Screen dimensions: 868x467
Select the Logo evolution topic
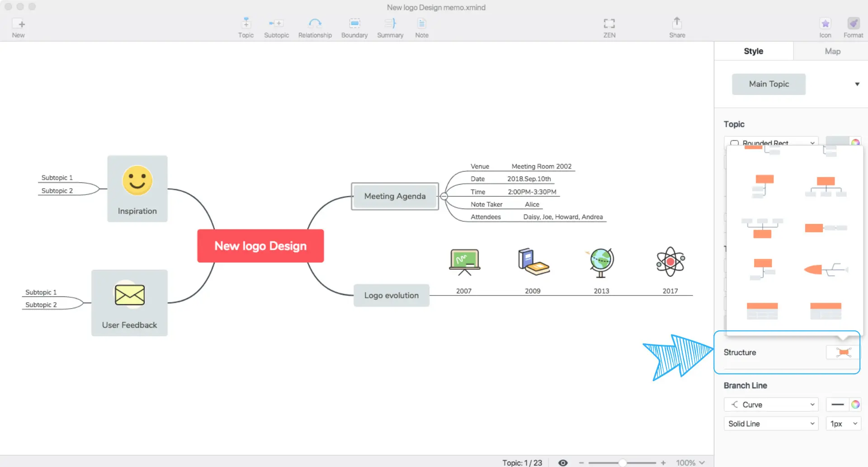[392, 295]
